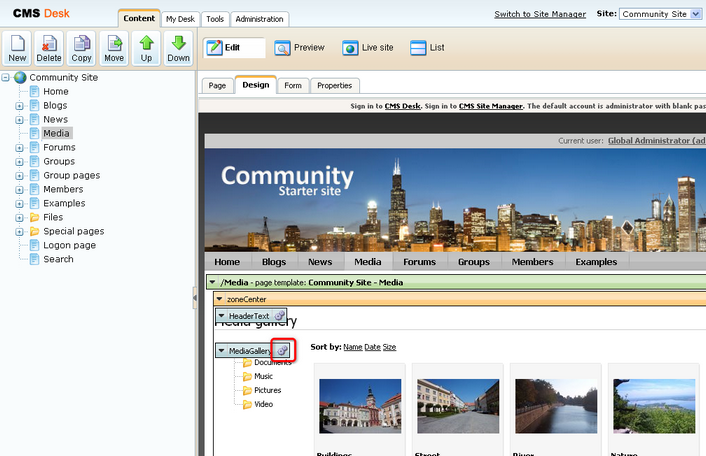The image size is (706, 456).
Task: Click the Music folder icon in the media gallery
Action: pos(247,376)
